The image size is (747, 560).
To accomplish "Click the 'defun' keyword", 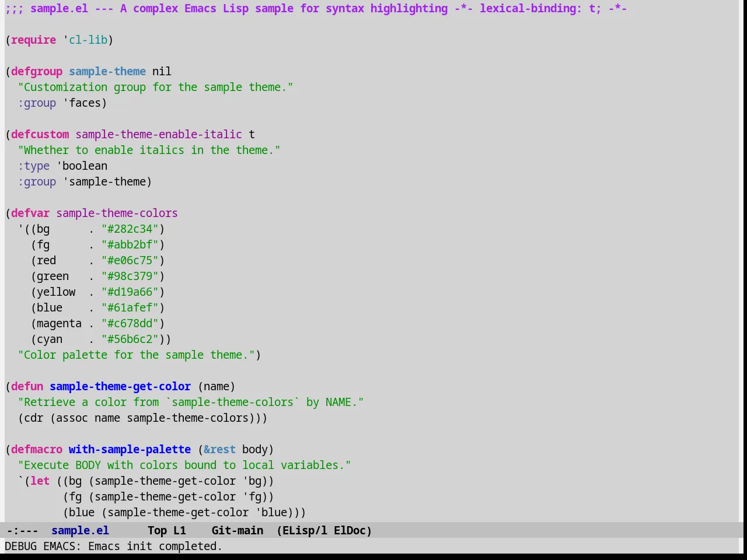I will coord(27,386).
